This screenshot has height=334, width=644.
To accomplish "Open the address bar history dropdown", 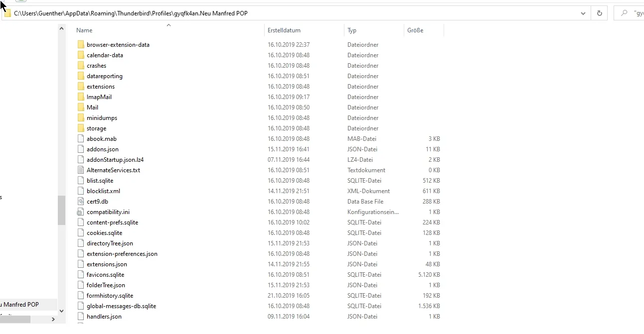I will (x=583, y=13).
